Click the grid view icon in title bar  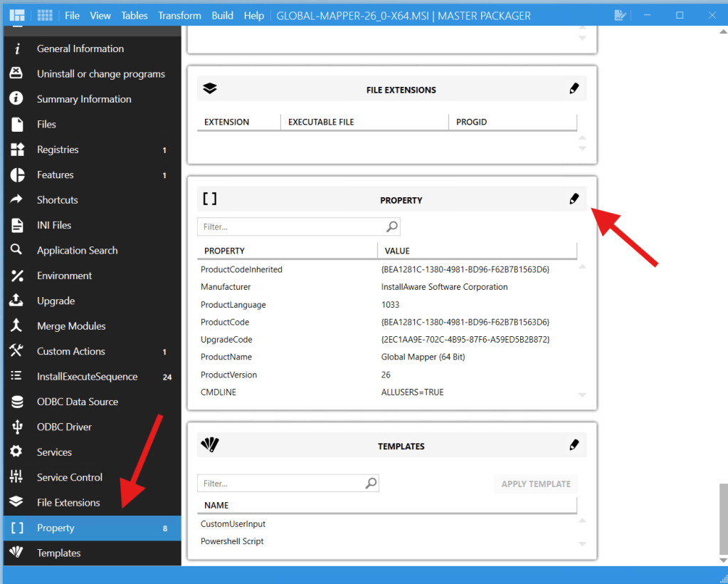tap(45, 15)
